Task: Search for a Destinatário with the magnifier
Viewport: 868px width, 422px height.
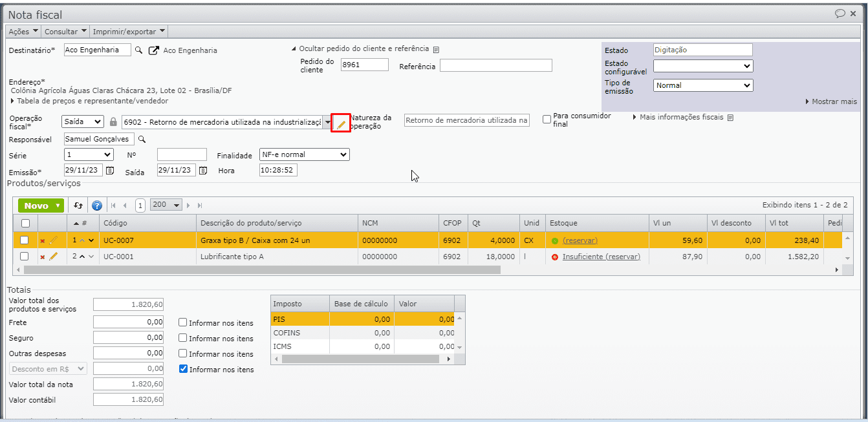Action: [x=138, y=50]
